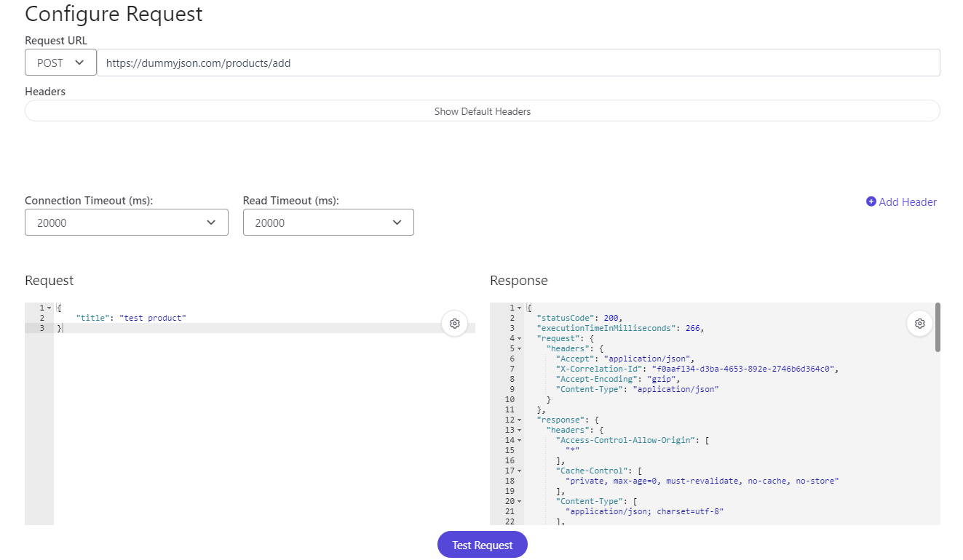
Task: Collapse the Cache-Control array on line 17
Action: click(x=519, y=471)
